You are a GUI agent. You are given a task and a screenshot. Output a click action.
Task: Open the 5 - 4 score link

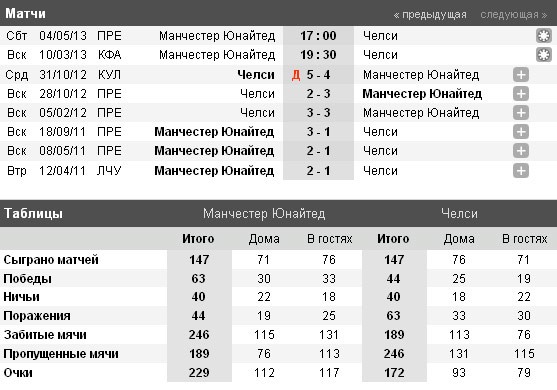tap(319, 75)
